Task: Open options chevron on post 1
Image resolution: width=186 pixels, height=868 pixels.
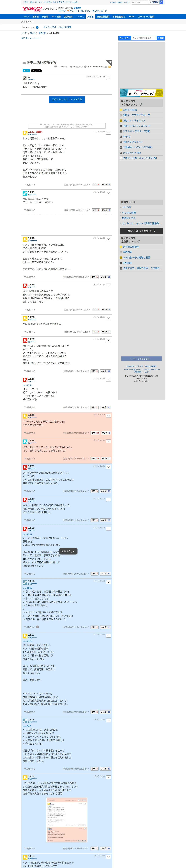Action: point(108,78)
